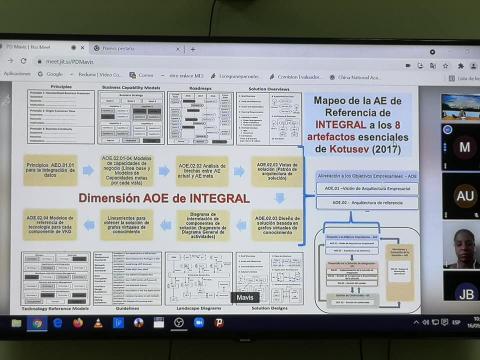Open the translate page icon
480x360 pixels.
pos(433,66)
